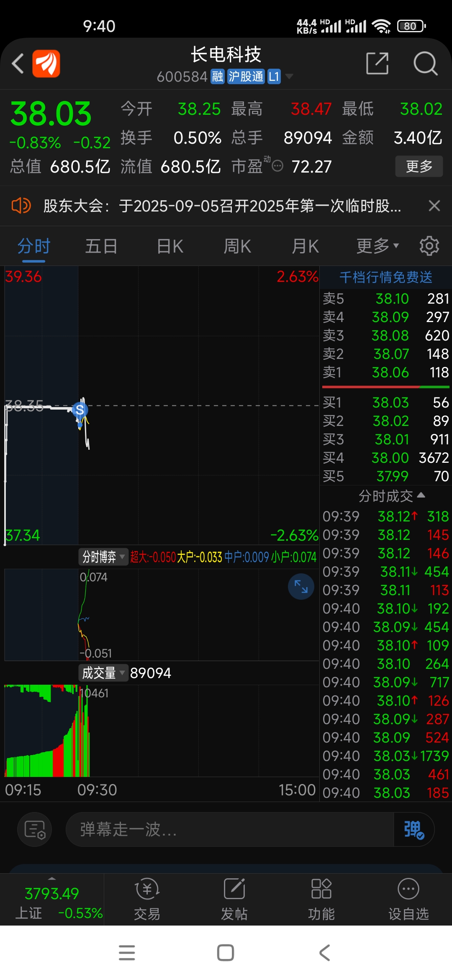Tap the 买2 38.02 order row
The image size is (452, 980).
tap(386, 421)
